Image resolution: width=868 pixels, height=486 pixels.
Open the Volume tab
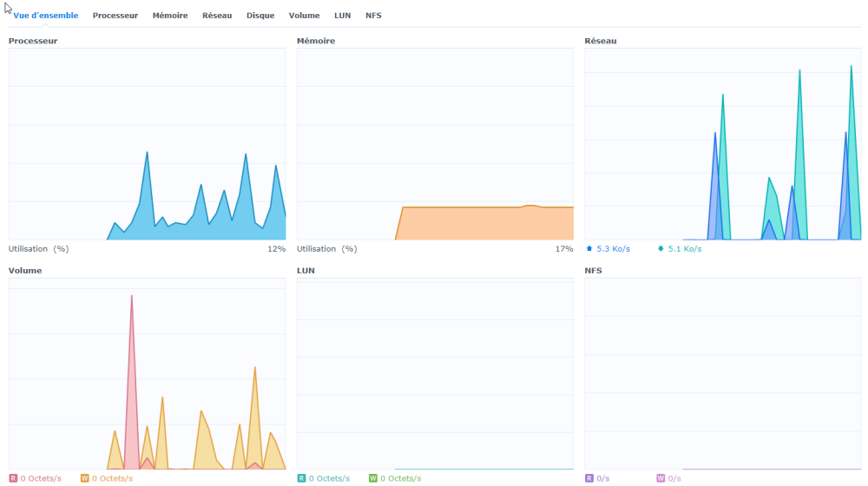click(x=304, y=16)
